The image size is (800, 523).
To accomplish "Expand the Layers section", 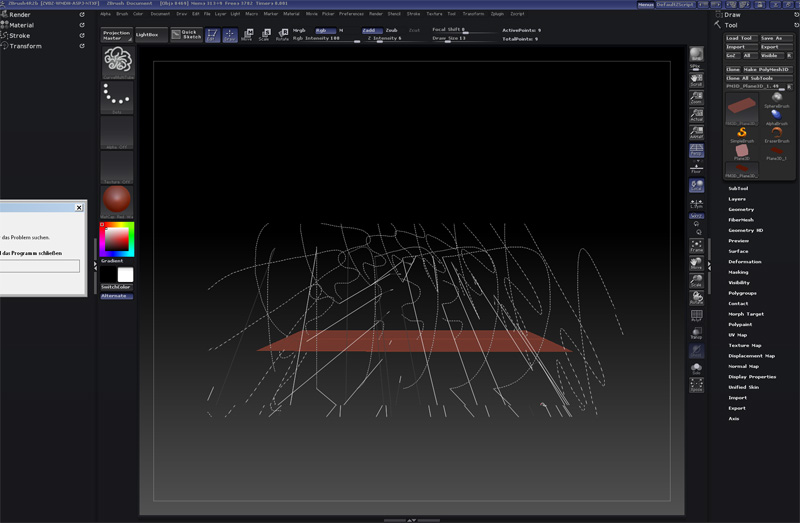I will pos(737,199).
